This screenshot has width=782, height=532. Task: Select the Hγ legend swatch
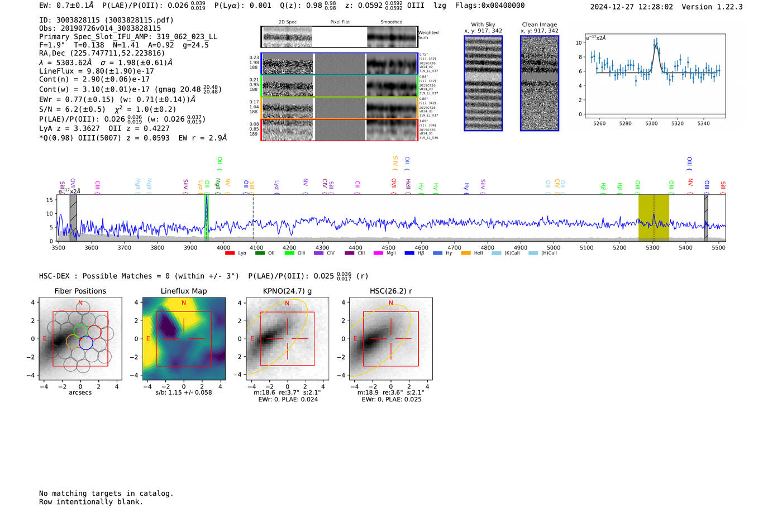437,253
